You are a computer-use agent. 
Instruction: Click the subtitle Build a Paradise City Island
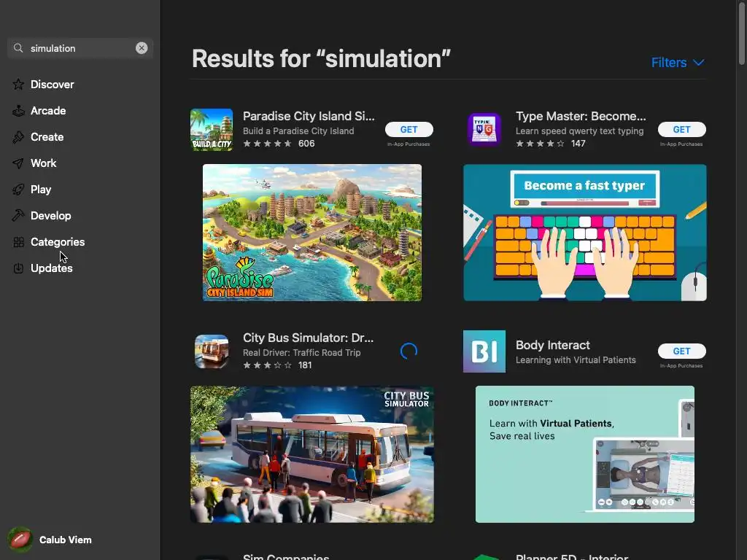tap(298, 131)
